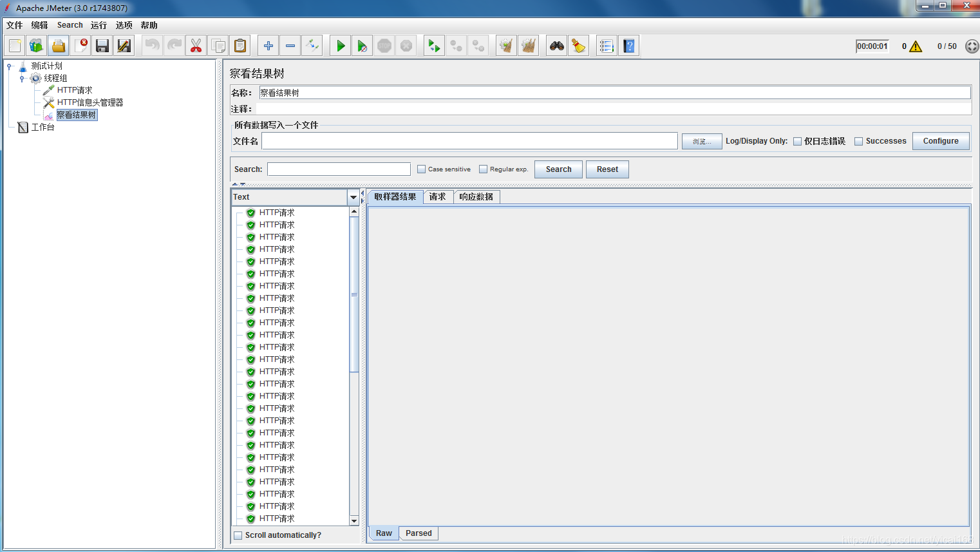Click the 注释 comments field
Viewport: 980px width, 552px height.
[x=613, y=109]
